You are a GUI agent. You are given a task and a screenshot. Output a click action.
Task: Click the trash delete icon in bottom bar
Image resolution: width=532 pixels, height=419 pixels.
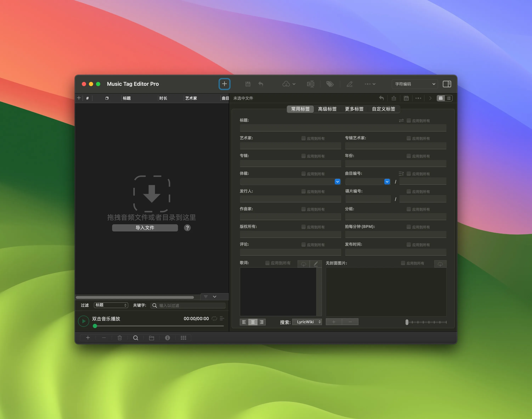tap(120, 338)
